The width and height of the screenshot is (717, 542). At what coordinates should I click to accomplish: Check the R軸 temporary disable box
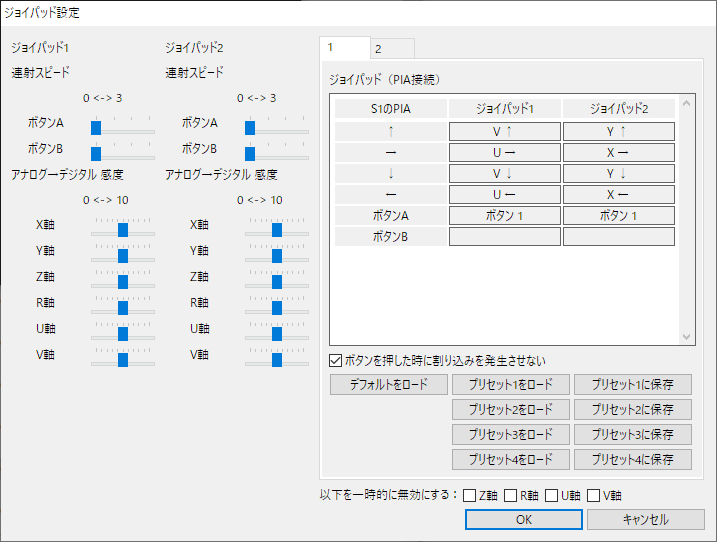[511, 494]
